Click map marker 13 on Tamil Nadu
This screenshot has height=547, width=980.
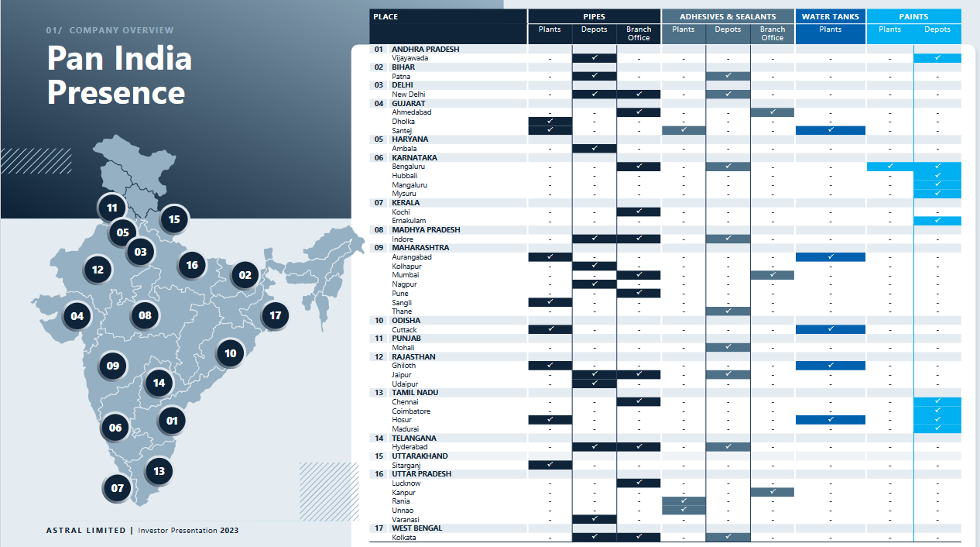[159, 471]
